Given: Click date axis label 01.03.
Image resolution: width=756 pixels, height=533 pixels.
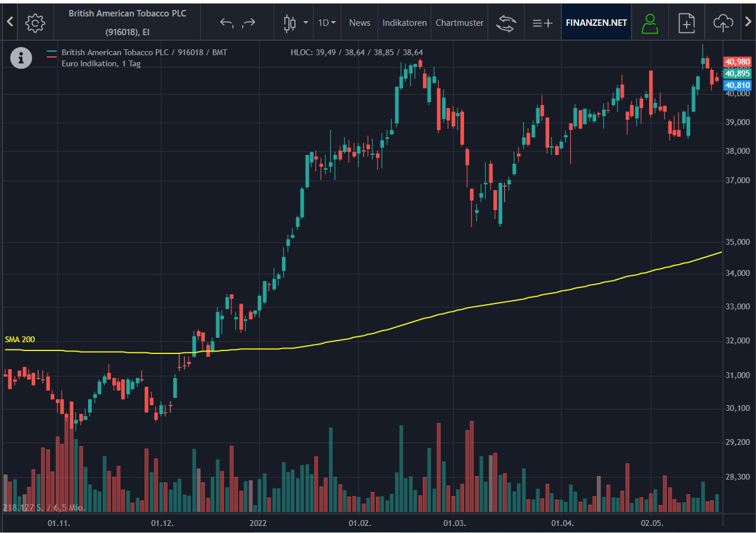Looking at the screenshot, I should [x=454, y=523].
